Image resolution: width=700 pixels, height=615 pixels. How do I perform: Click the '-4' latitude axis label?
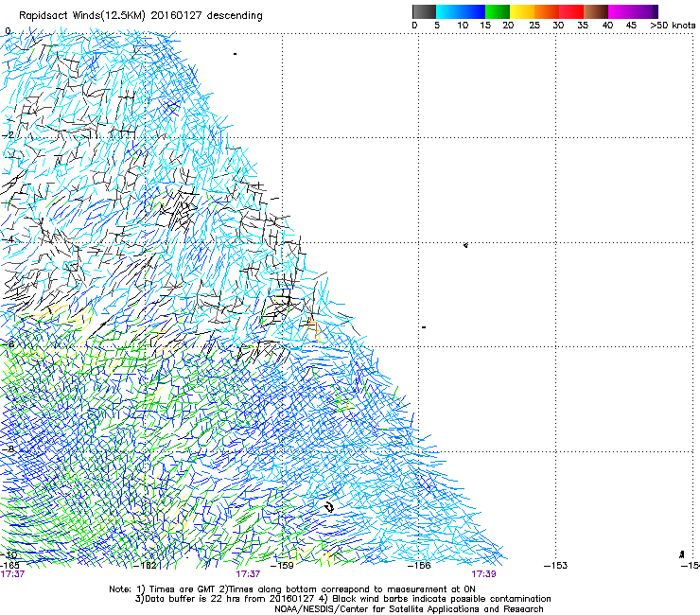click(x=8, y=239)
